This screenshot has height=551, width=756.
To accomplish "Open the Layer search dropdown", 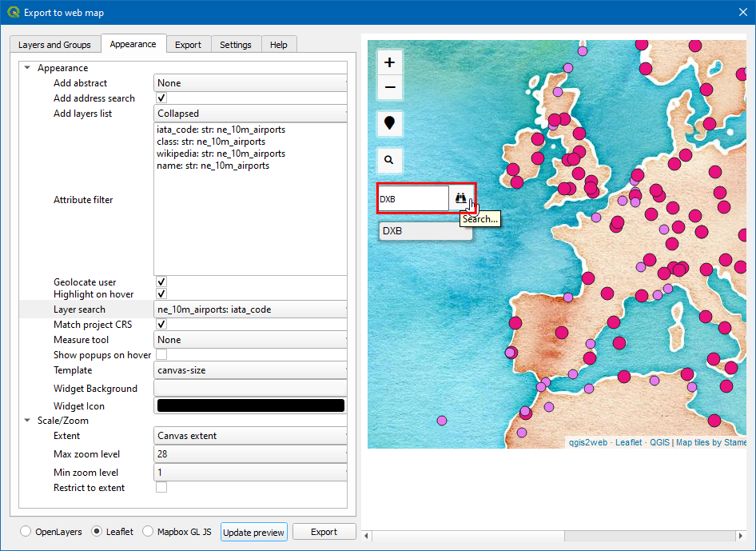I will pos(250,309).
